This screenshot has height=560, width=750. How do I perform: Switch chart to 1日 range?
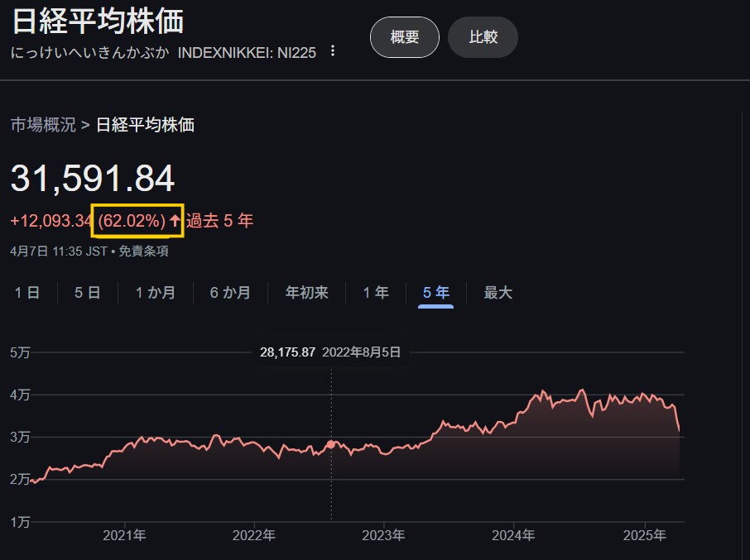pos(26,293)
